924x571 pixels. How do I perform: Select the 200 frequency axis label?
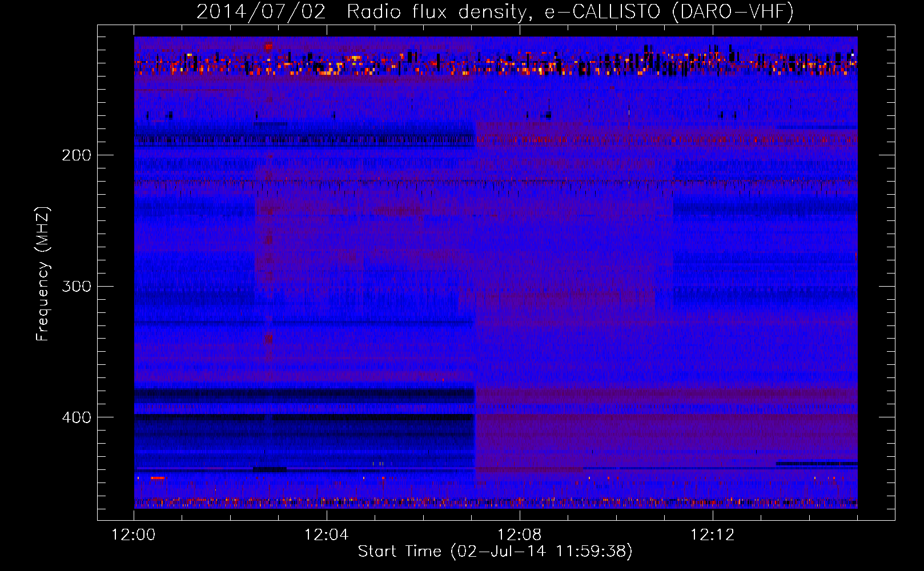[x=76, y=155]
